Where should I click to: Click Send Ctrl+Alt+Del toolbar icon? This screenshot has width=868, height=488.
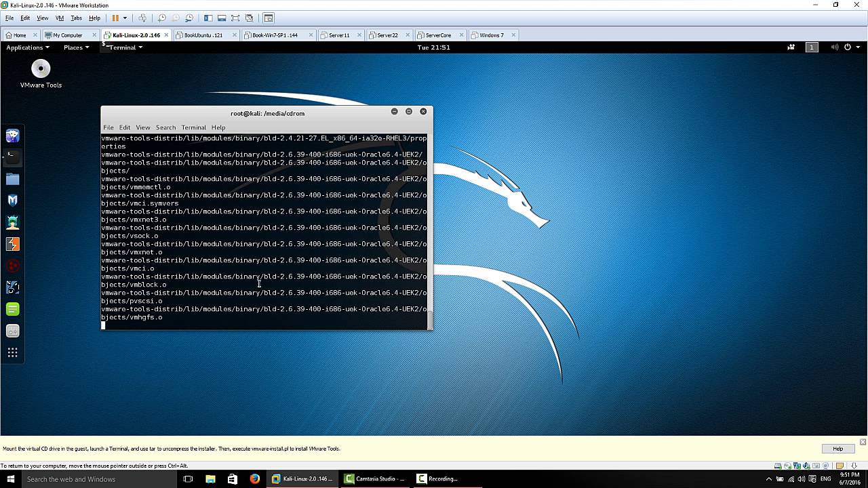pyautogui.click(x=142, y=18)
